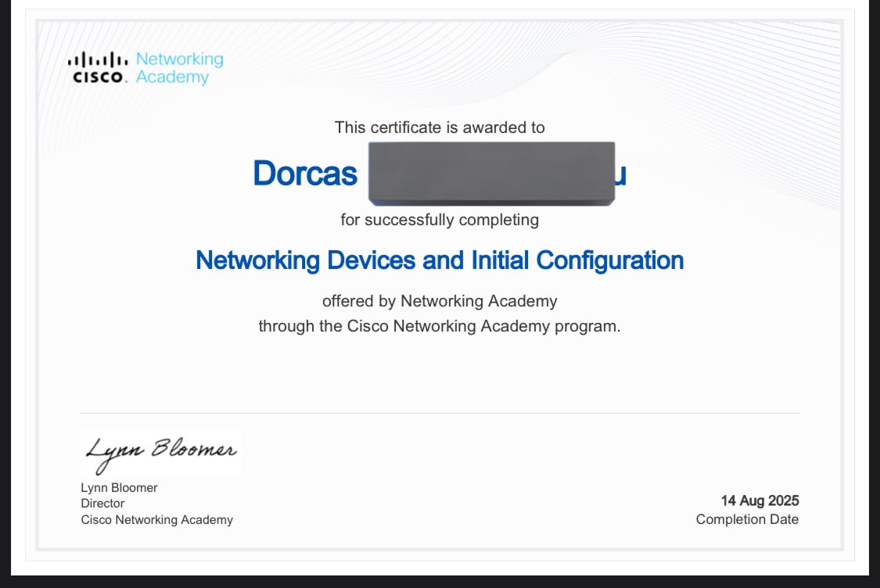This screenshot has width=880, height=588.
Task: Click the title "Director" under the signature
Action: (x=102, y=504)
